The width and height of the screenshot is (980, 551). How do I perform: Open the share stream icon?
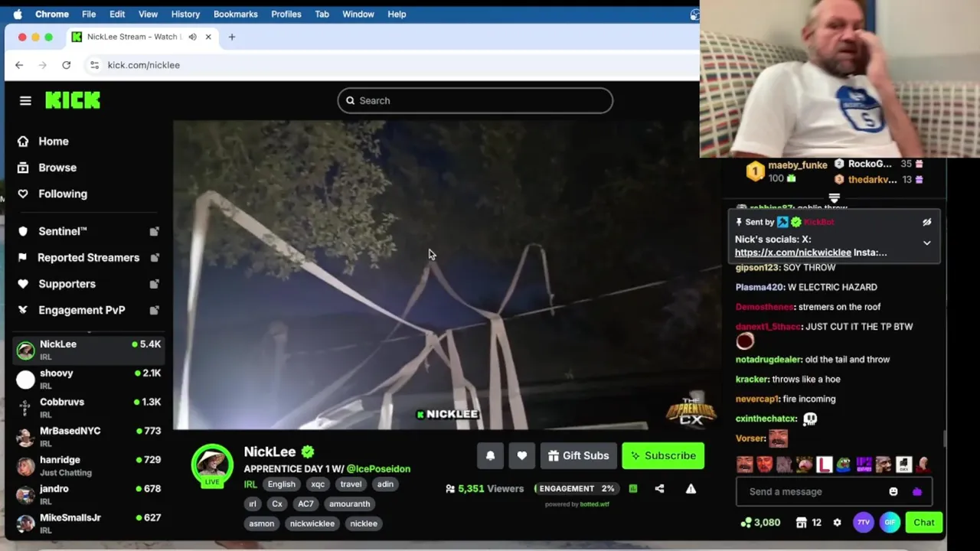coord(659,488)
